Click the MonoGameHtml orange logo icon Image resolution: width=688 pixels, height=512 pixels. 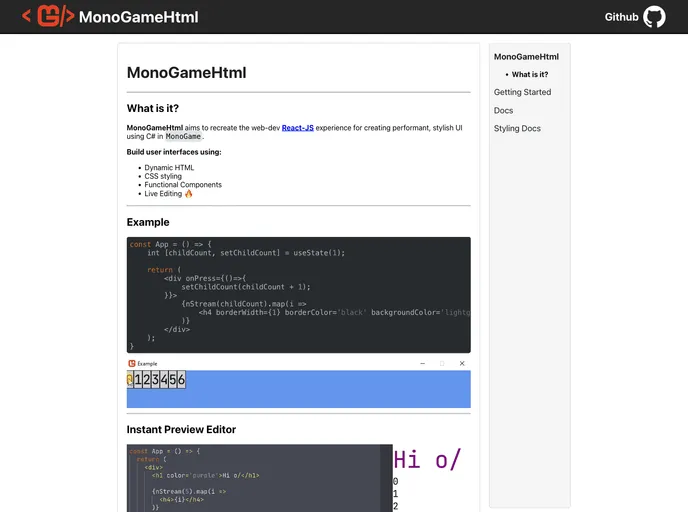tap(48, 16)
